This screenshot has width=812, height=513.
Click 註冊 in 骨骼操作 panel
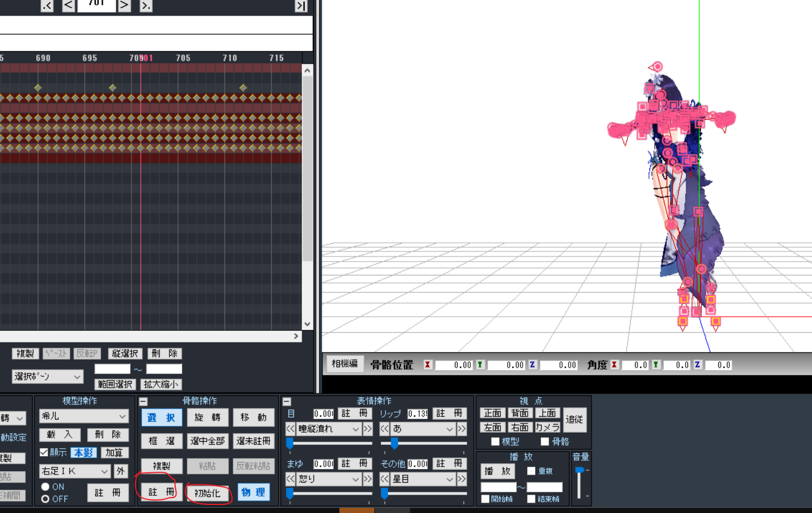[x=161, y=492]
